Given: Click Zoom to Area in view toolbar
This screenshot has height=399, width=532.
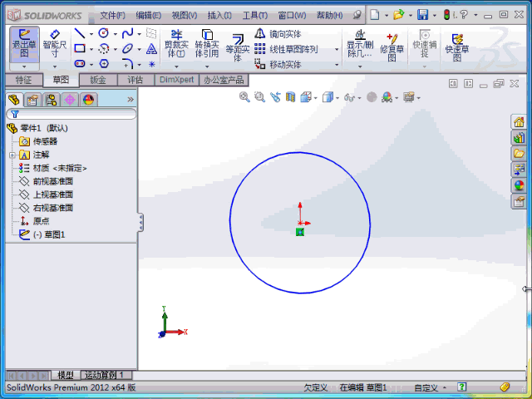Looking at the screenshot, I should click(x=259, y=97).
